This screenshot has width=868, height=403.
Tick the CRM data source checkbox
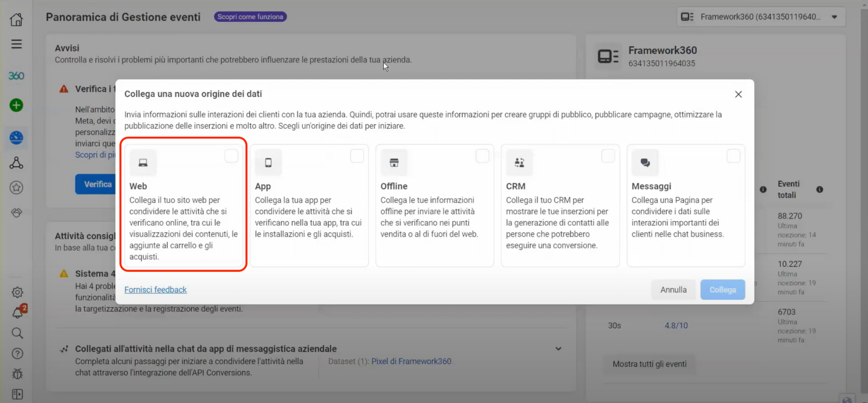pos(608,156)
